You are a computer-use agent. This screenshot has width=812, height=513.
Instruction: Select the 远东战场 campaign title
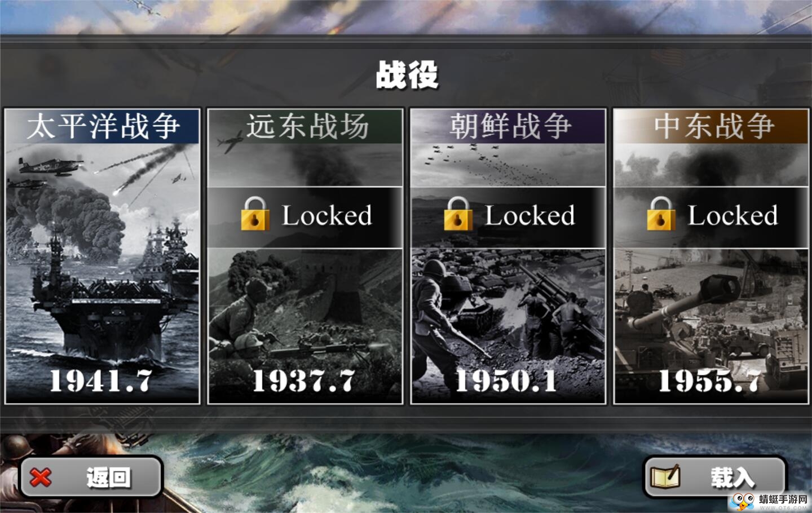pos(307,126)
